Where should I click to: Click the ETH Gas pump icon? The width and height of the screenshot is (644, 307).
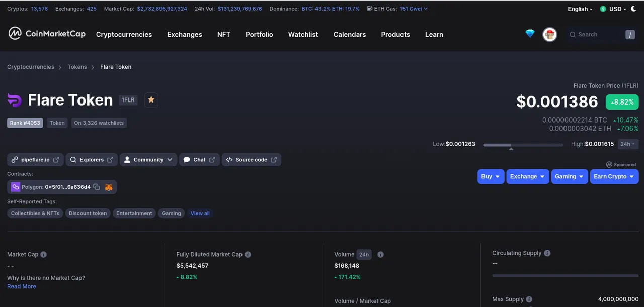[x=370, y=9]
